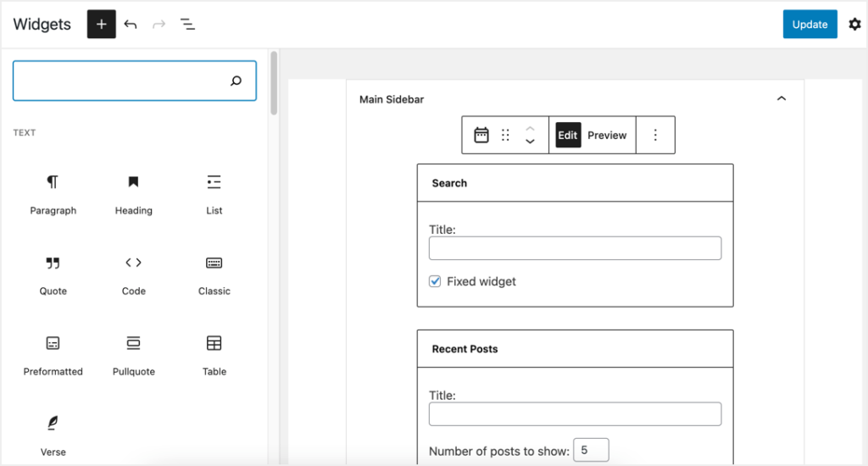Insert a Table block

coord(214,355)
